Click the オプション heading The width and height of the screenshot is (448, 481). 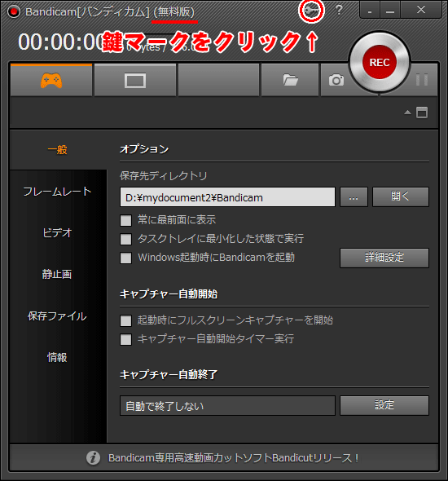coord(144,149)
